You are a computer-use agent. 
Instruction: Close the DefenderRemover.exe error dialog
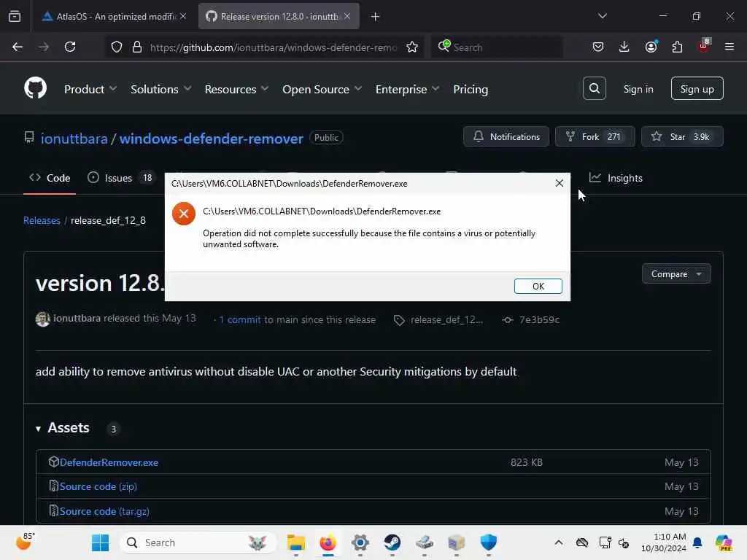click(x=560, y=183)
